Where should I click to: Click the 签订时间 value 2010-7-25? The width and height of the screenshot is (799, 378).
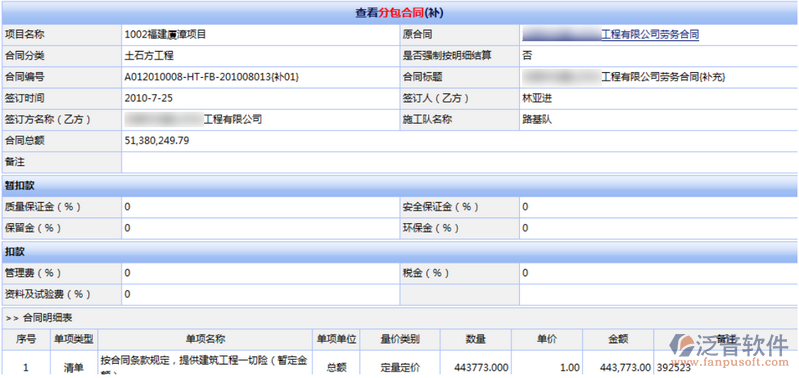(x=148, y=98)
